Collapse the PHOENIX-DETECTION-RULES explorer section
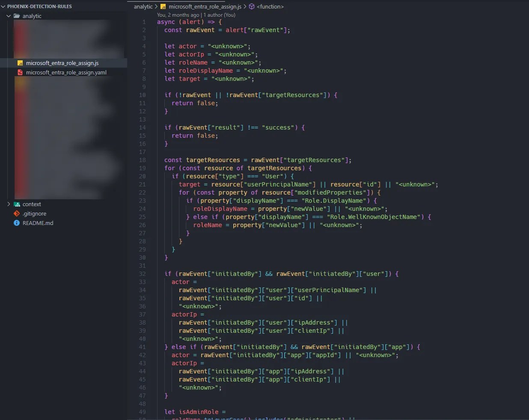Viewport: 529px width, 420px height. tap(3, 7)
